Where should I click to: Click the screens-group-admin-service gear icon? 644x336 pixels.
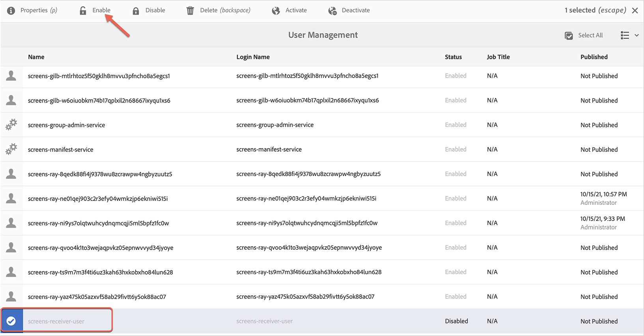click(x=11, y=125)
